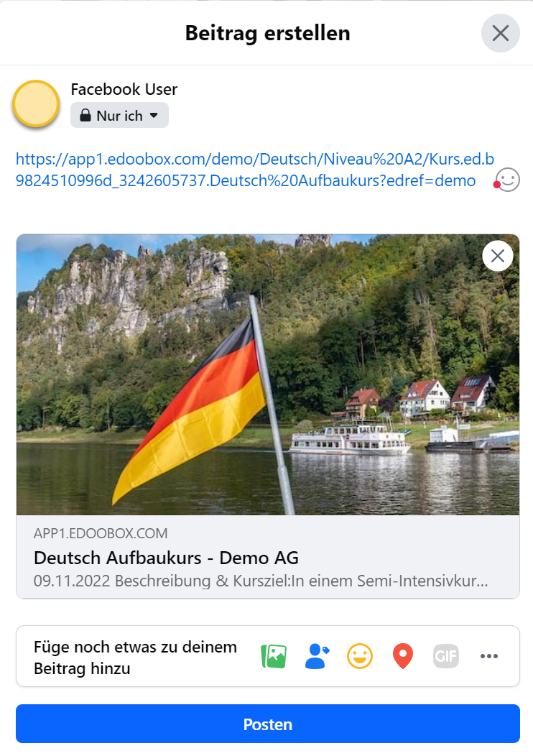Add a photo or video to post
Screen dimensions: 533x756
[274, 656]
